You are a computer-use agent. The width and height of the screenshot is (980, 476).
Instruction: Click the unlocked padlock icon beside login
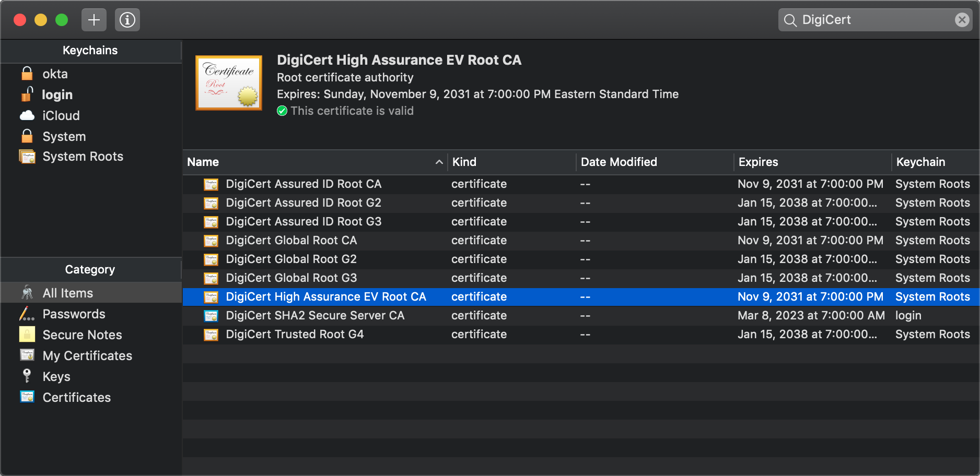pyautogui.click(x=27, y=94)
